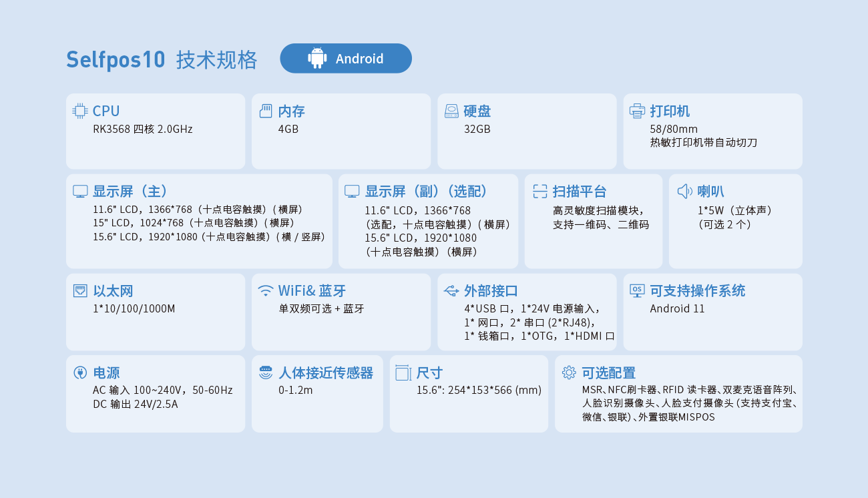Screen dimensions: 868x498
Task: Click the Android robot logo
Action: pos(316,58)
